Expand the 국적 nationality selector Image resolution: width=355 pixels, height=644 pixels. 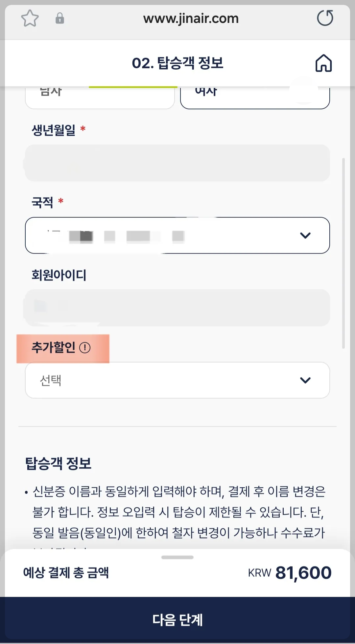point(177,236)
